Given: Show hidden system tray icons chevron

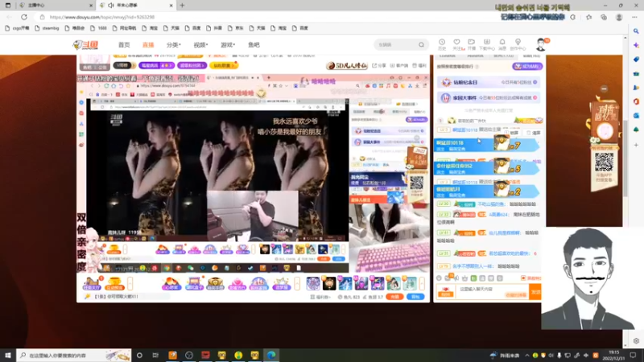Looking at the screenshot, I should click(x=527, y=356).
